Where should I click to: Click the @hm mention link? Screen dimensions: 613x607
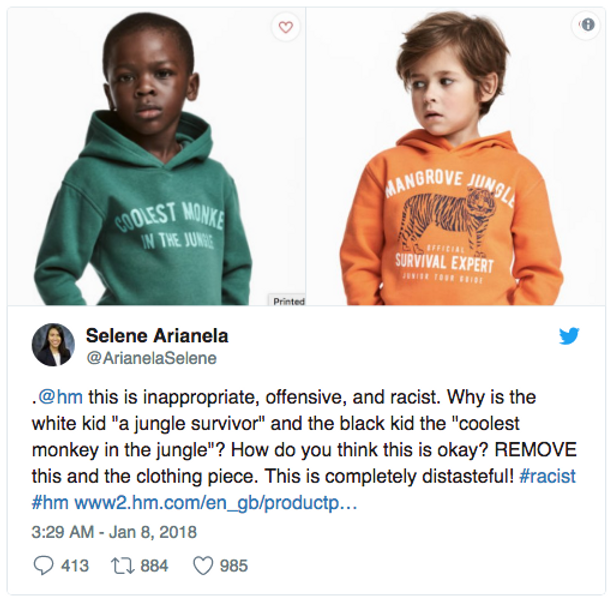tap(61, 397)
